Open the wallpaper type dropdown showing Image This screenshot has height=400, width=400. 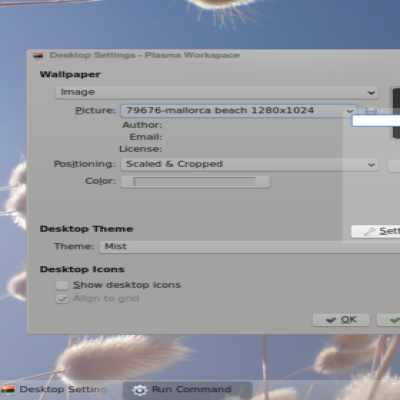click(217, 92)
